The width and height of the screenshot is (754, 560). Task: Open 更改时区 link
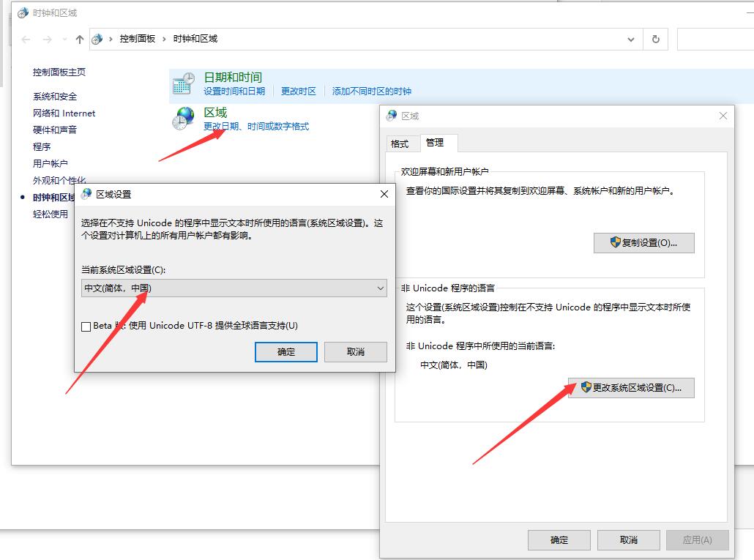(299, 92)
